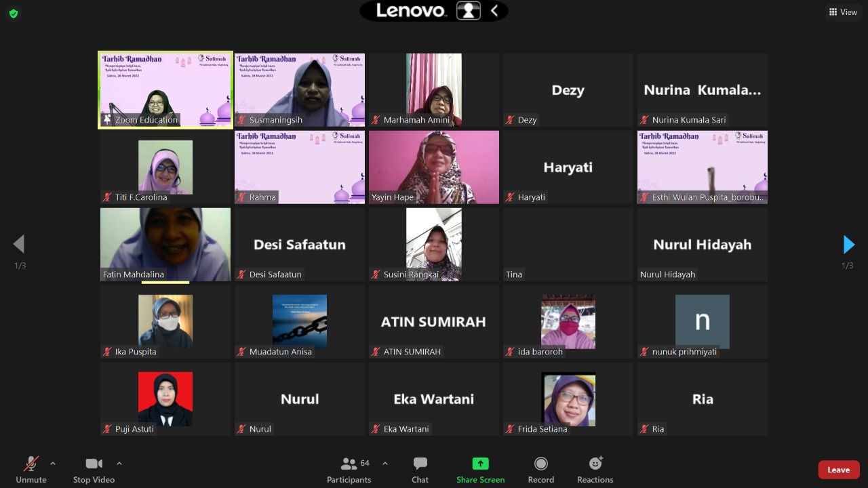This screenshot has width=868, height=488.
Task: Go to next page of participants
Action: pyautogui.click(x=848, y=244)
